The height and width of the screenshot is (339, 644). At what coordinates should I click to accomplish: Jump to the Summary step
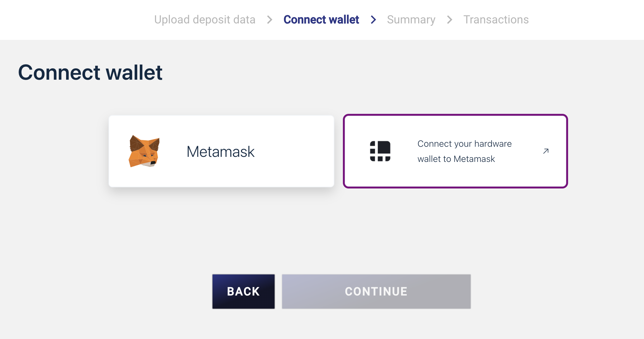pos(411,20)
